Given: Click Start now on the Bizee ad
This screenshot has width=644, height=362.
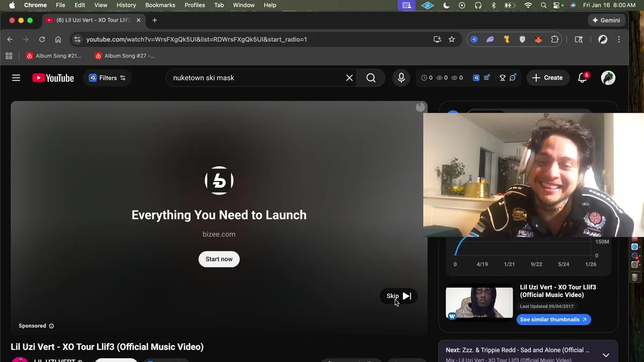Looking at the screenshot, I should (219, 259).
